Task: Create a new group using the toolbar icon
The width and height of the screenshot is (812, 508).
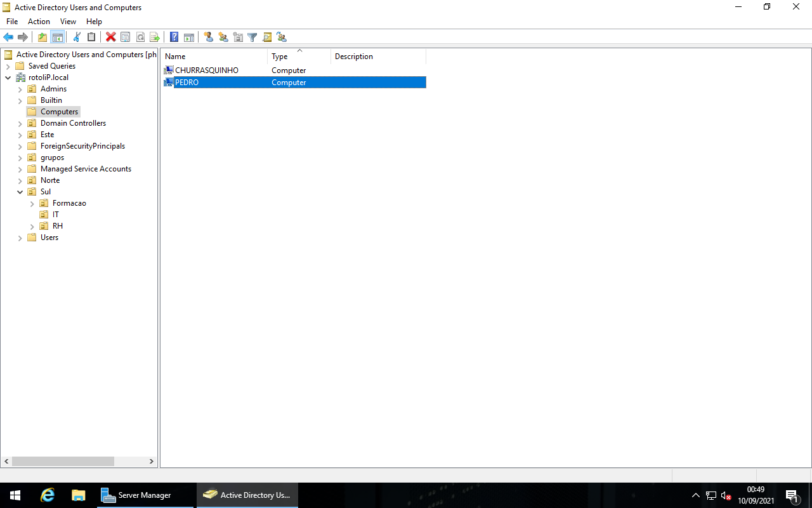Action: pos(223,37)
